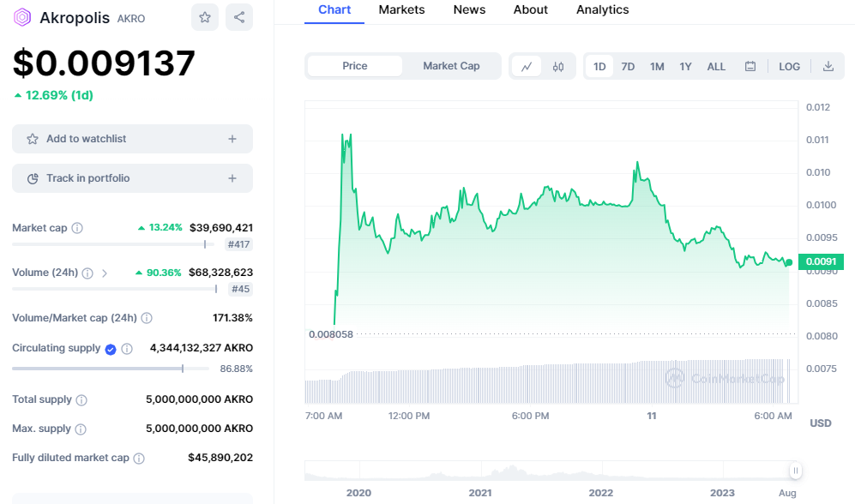Click the $39,690,421 market cap value
Viewport: 855px width, 504px height.
click(x=221, y=228)
